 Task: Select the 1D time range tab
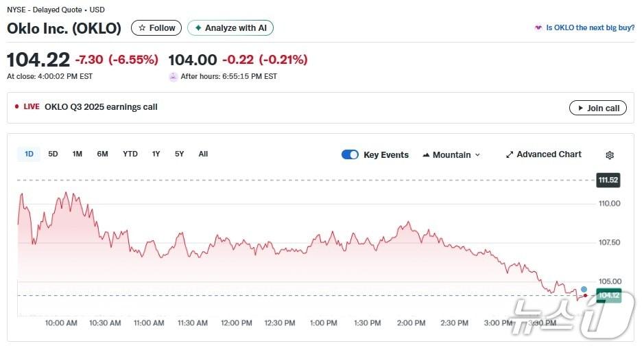coord(29,154)
